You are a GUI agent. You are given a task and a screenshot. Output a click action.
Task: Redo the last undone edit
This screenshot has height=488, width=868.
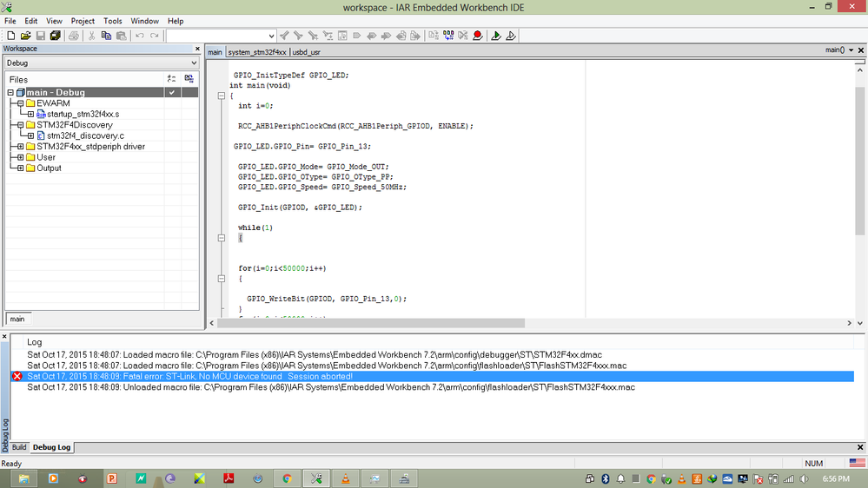(x=155, y=36)
